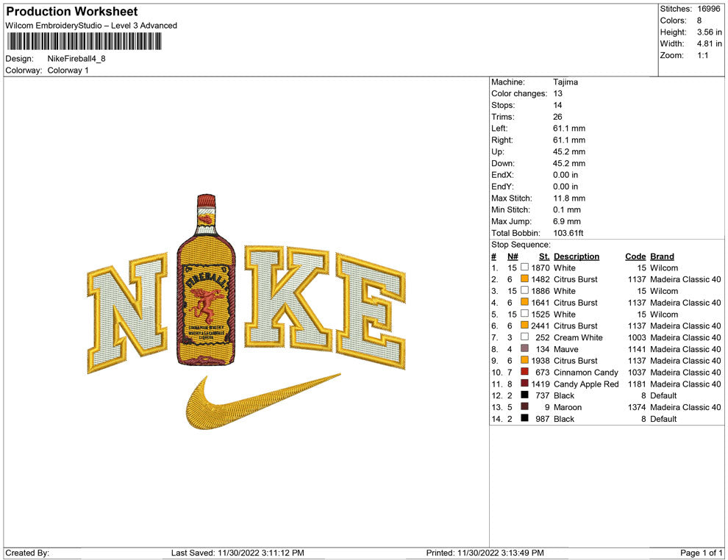Image resolution: width=728 pixels, height=560 pixels.
Task: Click the Page 1 of 1 indicator
Action: point(701,553)
